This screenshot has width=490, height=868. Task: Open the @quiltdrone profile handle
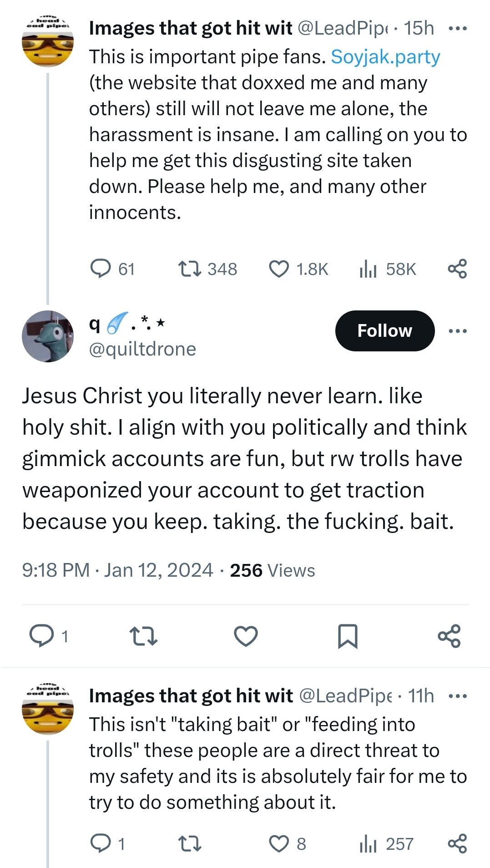142,349
